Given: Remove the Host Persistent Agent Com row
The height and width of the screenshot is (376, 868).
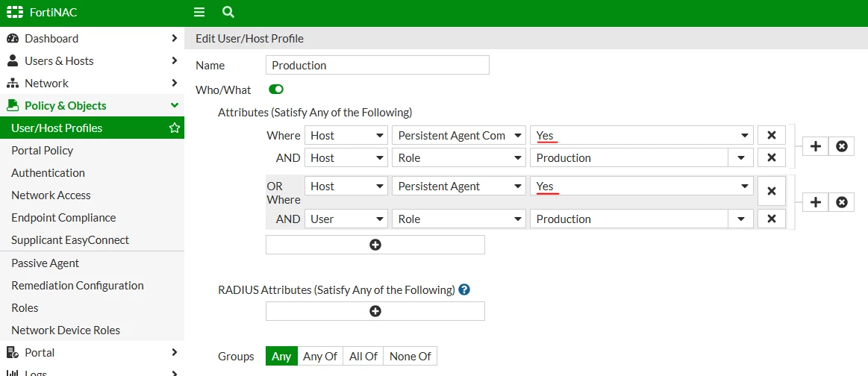Looking at the screenshot, I should [x=772, y=136].
